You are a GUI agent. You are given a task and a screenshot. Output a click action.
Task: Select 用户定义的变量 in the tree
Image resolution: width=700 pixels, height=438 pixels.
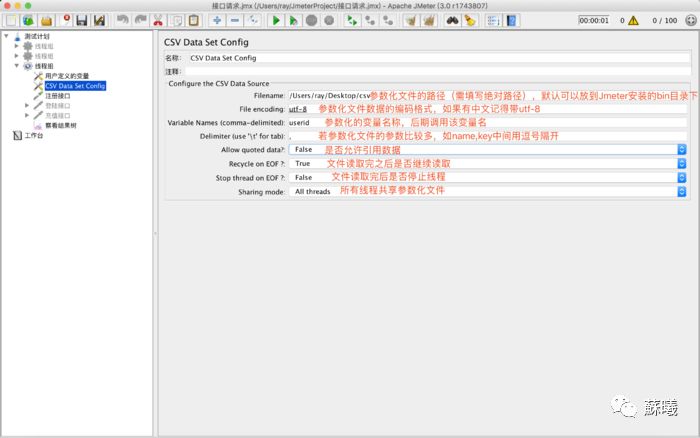[x=67, y=76]
